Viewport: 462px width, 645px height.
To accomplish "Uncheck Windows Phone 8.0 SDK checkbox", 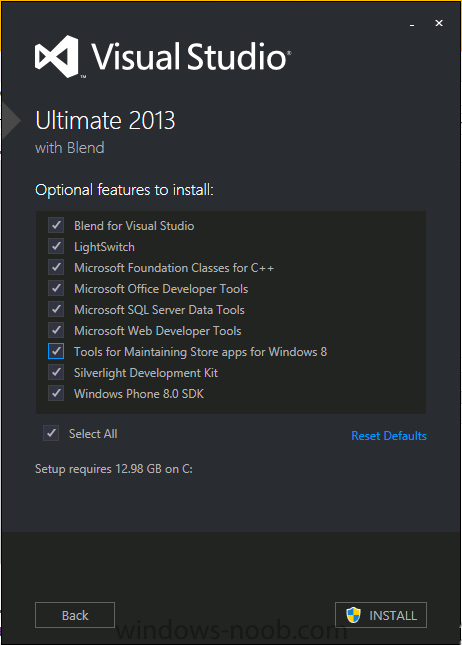I will coord(56,394).
